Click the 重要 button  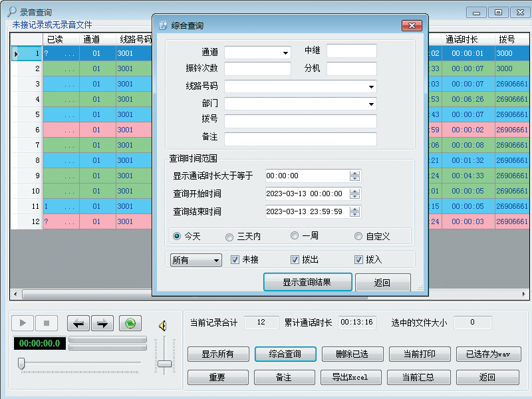point(218,377)
